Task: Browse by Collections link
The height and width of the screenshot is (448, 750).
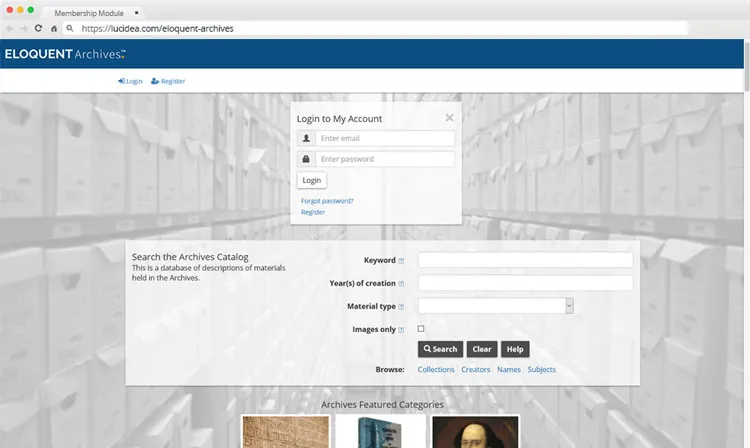Action: coord(436,369)
